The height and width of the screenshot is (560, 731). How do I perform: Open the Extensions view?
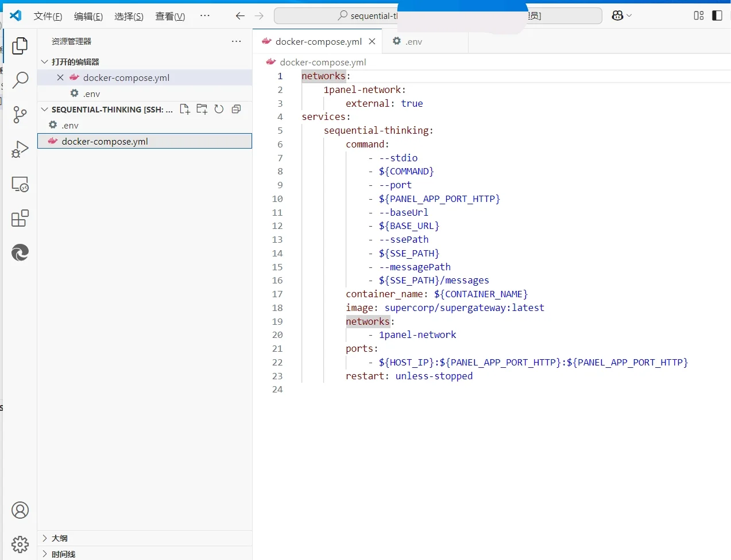[20, 218]
